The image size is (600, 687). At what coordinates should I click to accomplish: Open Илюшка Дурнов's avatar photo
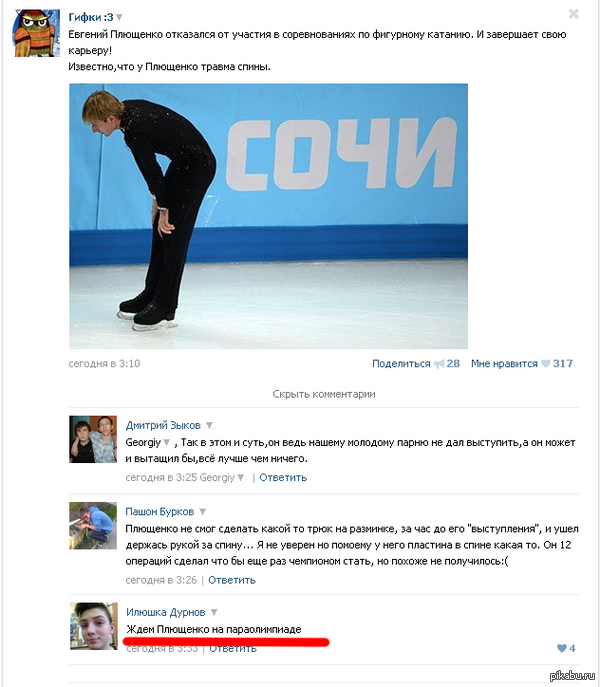click(x=94, y=626)
